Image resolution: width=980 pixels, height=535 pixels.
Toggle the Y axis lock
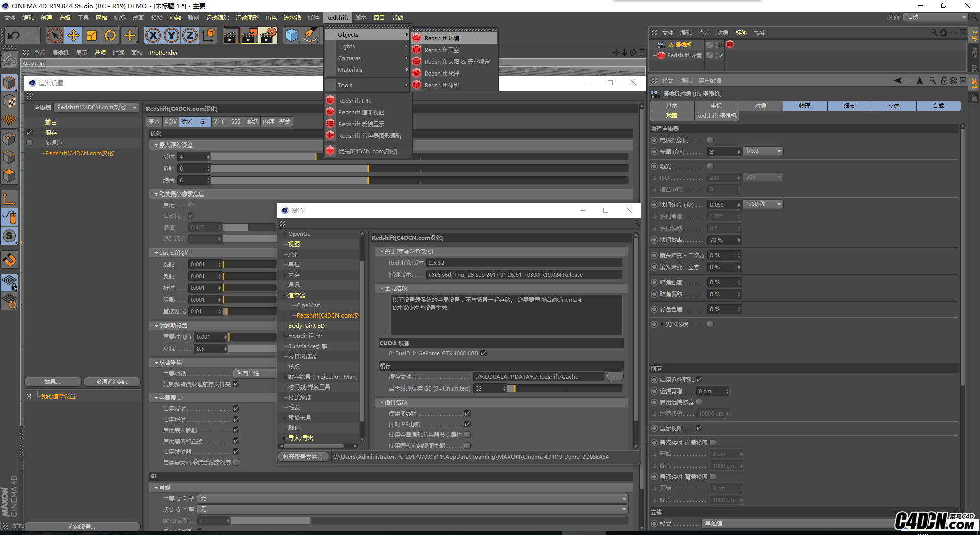pyautogui.click(x=171, y=35)
